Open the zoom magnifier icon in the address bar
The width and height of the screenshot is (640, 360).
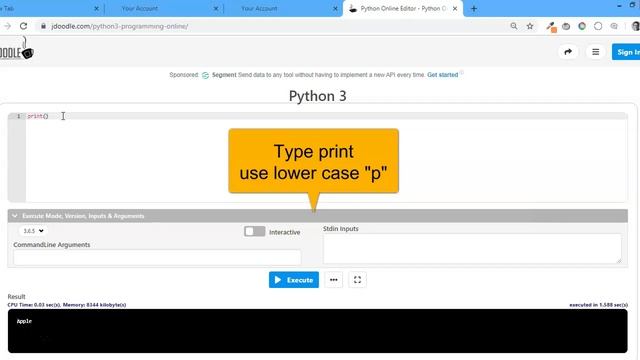click(x=514, y=26)
